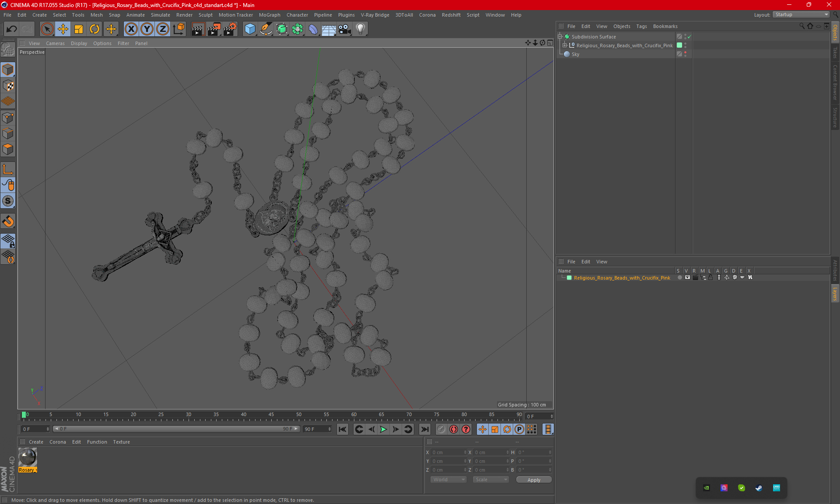Open the Simulate menu

[161, 15]
